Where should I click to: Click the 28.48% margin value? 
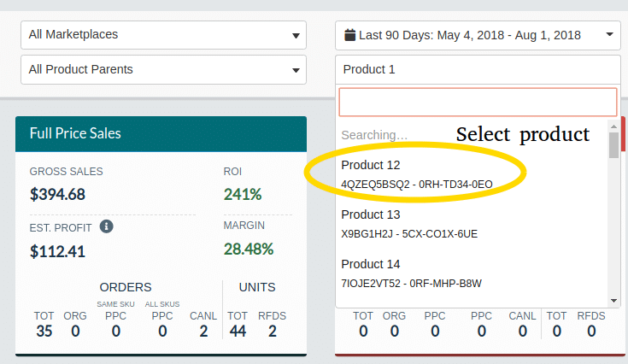249,249
